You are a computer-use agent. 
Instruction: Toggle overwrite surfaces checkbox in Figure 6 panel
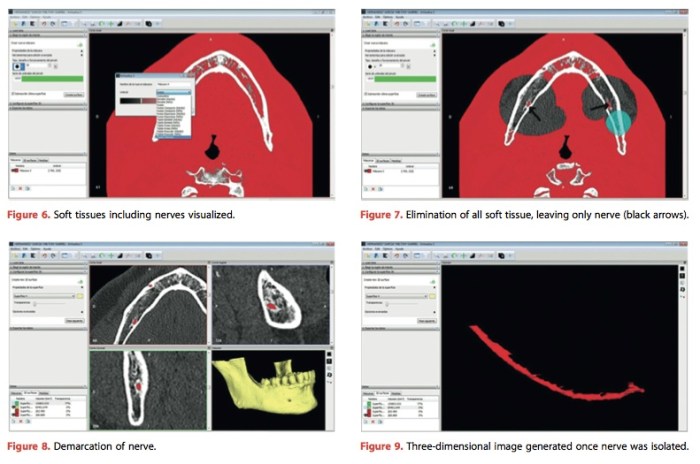tap(11, 93)
